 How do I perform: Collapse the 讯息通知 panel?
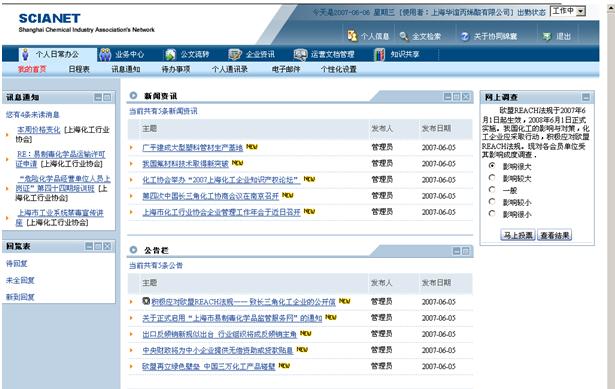point(98,97)
